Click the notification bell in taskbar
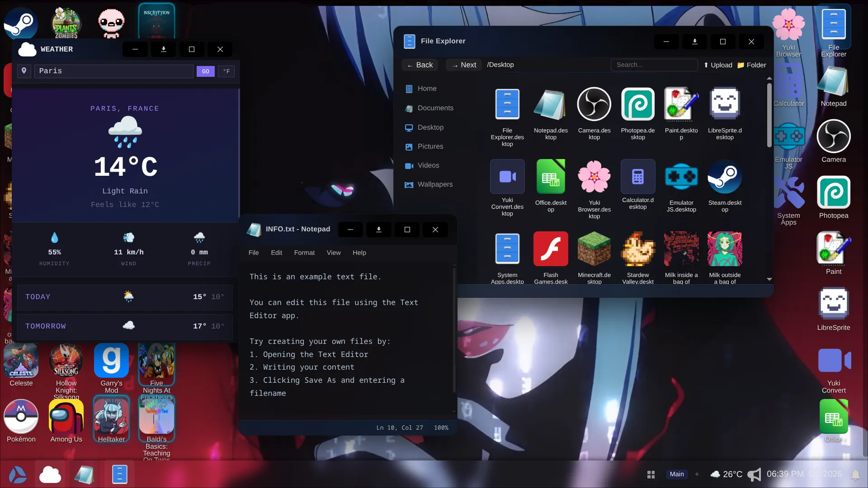The height and width of the screenshot is (488, 868). (x=855, y=474)
